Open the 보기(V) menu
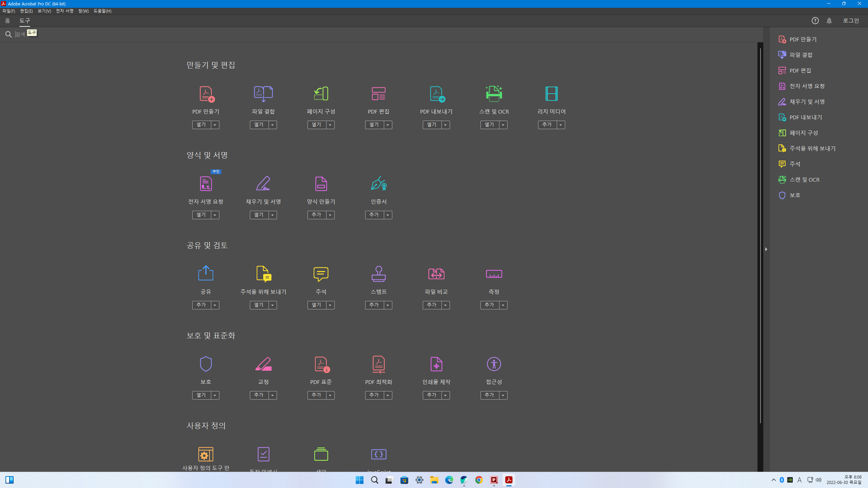Image resolution: width=868 pixels, height=488 pixels. click(x=44, y=11)
